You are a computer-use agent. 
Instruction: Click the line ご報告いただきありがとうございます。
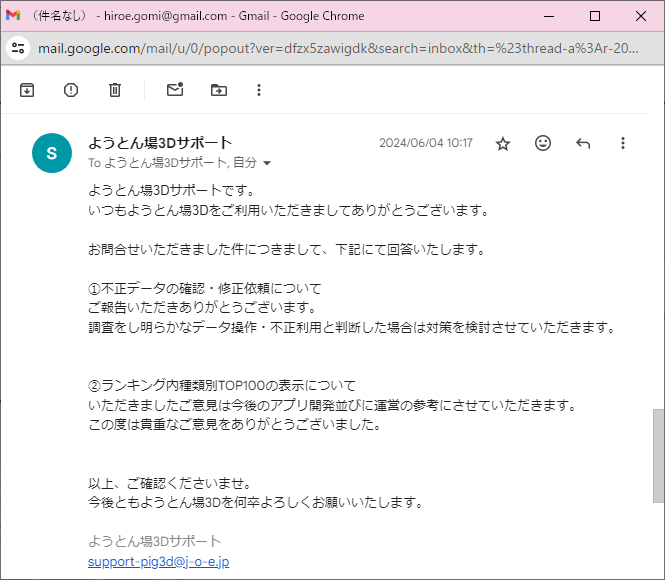pyautogui.click(x=202, y=307)
